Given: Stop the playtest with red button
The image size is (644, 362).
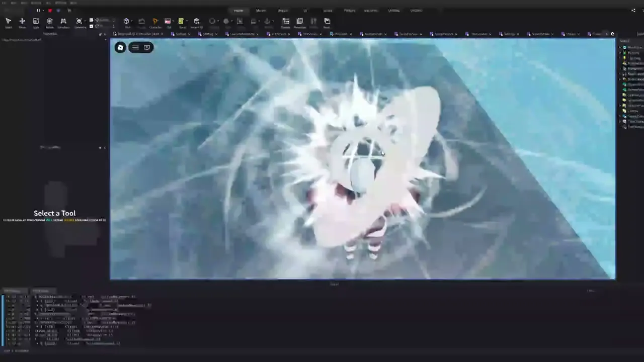Looking at the screenshot, I should click(50, 11).
